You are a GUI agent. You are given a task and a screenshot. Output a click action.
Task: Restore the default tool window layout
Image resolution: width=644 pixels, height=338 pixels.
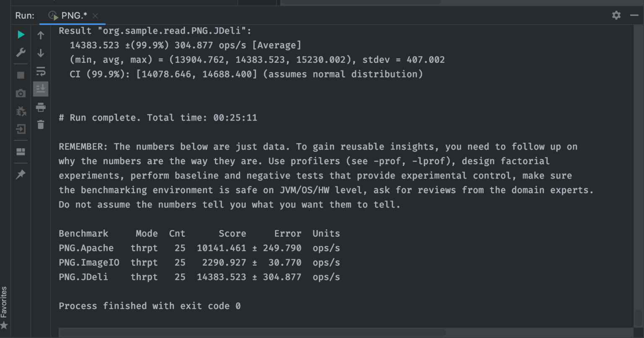pos(21,151)
